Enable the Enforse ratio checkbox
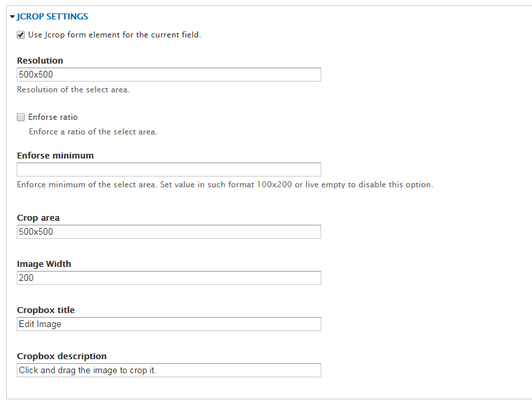 [x=21, y=117]
